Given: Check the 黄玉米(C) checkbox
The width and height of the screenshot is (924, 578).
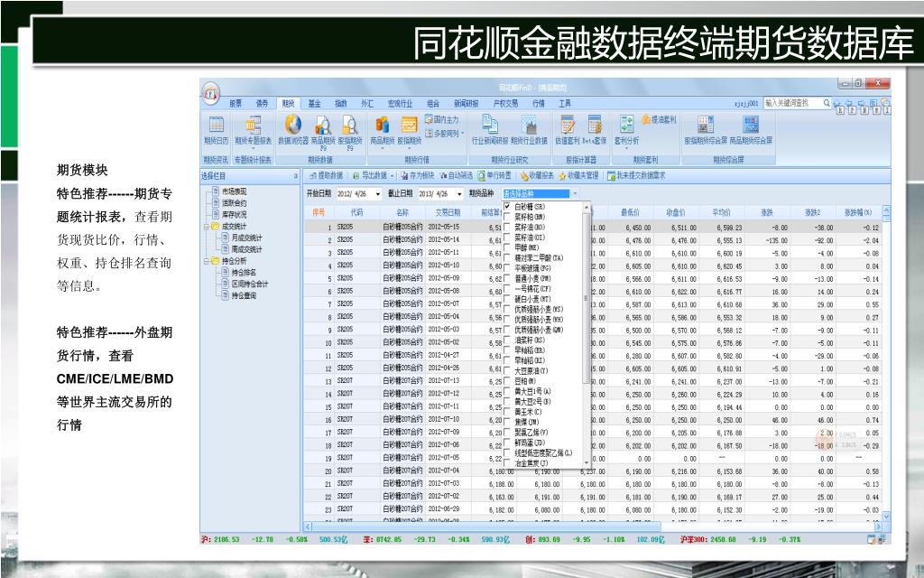Looking at the screenshot, I should coord(507,412).
